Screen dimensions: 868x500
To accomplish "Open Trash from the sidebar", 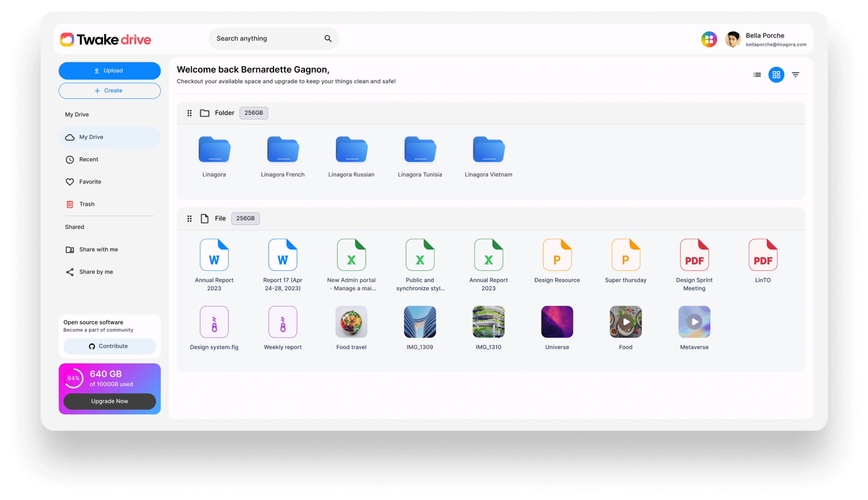I will (x=87, y=204).
